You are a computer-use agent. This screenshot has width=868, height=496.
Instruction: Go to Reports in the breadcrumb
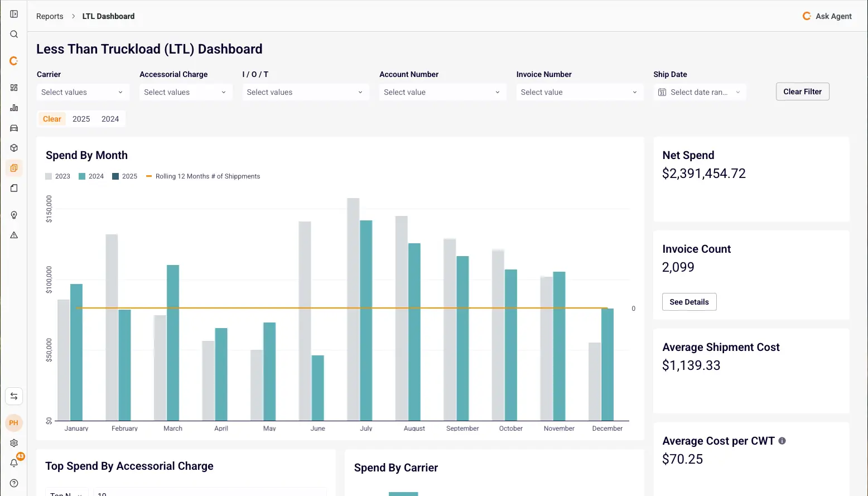pyautogui.click(x=50, y=16)
